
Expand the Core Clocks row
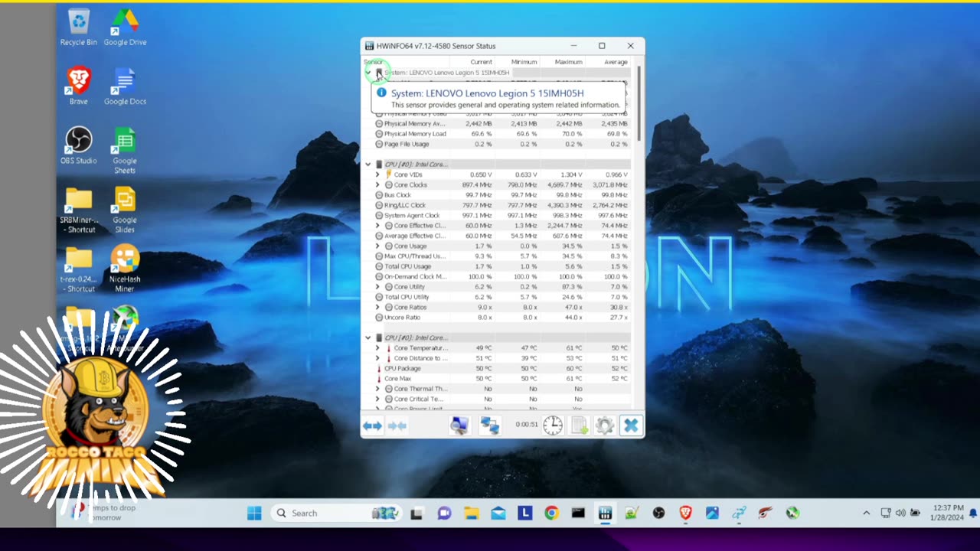(x=377, y=184)
